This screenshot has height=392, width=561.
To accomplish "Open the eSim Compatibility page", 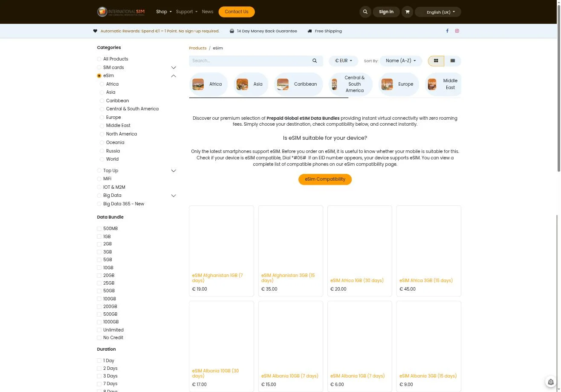I will tap(325, 179).
